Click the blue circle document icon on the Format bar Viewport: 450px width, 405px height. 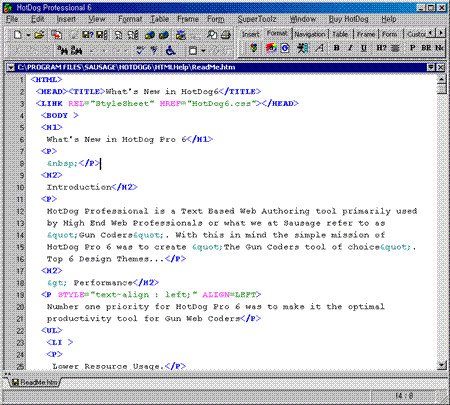[x=285, y=48]
